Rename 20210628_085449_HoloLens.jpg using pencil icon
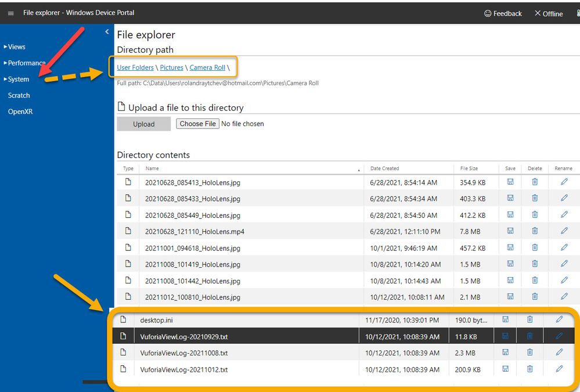This screenshot has width=580, height=392. [564, 215]
